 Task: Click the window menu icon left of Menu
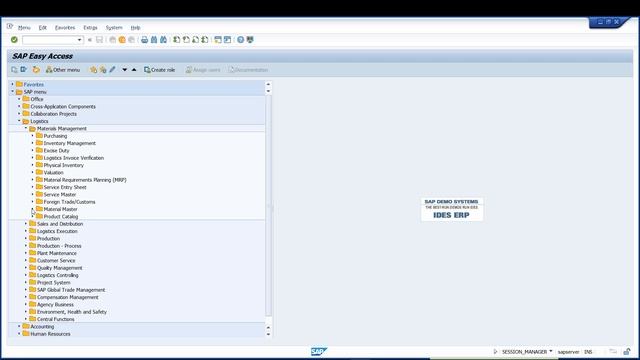[x=10, y=26]
